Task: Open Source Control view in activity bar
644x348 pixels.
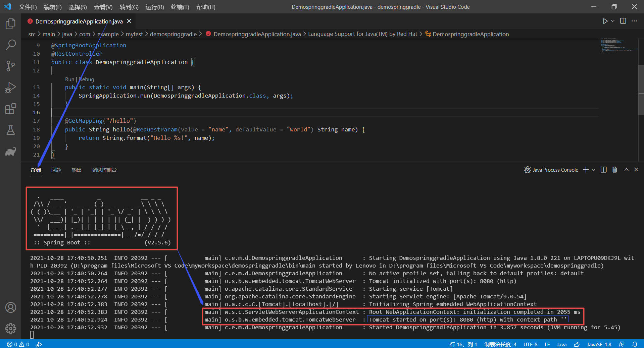Action: click(x=10, y=66)
